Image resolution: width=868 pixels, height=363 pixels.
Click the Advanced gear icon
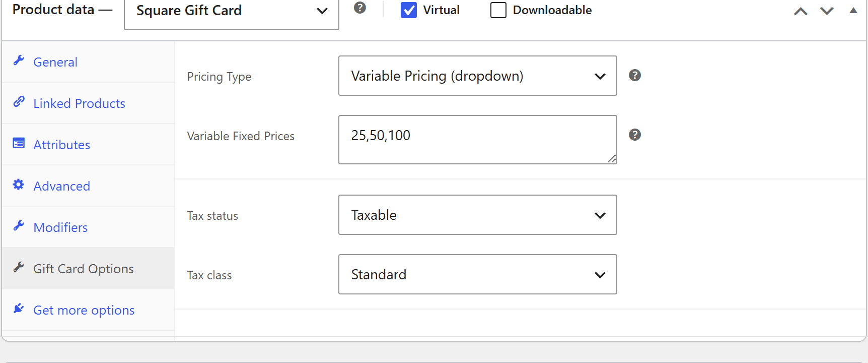point(19,185)
